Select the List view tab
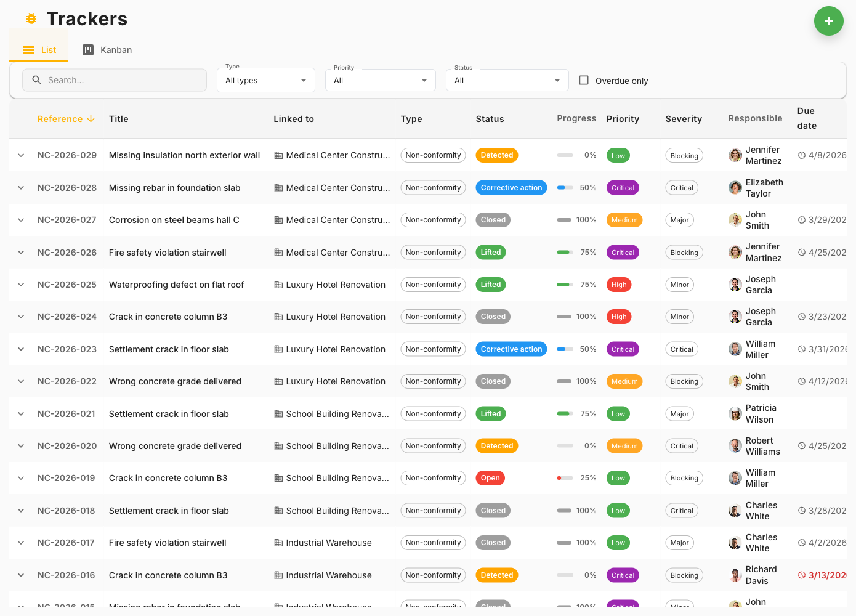Image resolution: width=856 pixels, height=616 pixels. [x=39, y=50]
